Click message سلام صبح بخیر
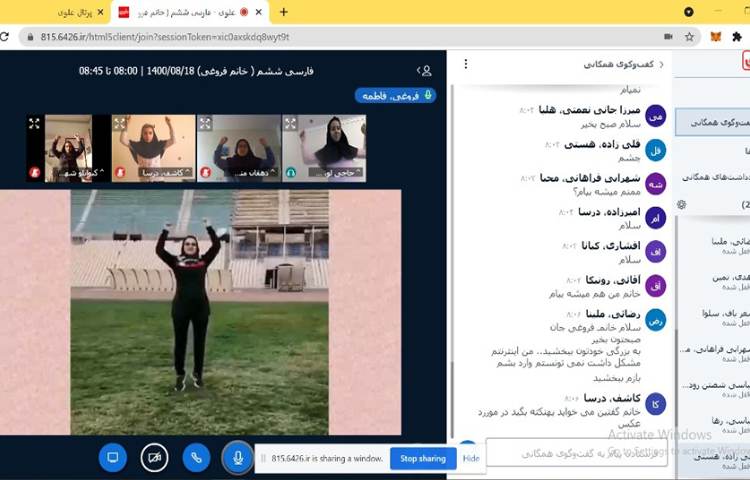 (610, 124)
